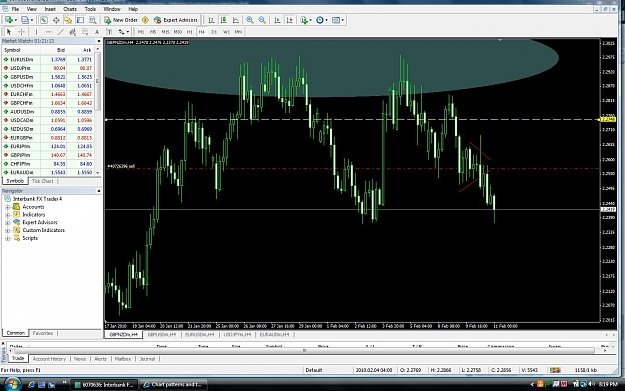Expand the Scripts tree node
Image resolution: width=625 pixels, height=391 pixels.
click(7, 238)
